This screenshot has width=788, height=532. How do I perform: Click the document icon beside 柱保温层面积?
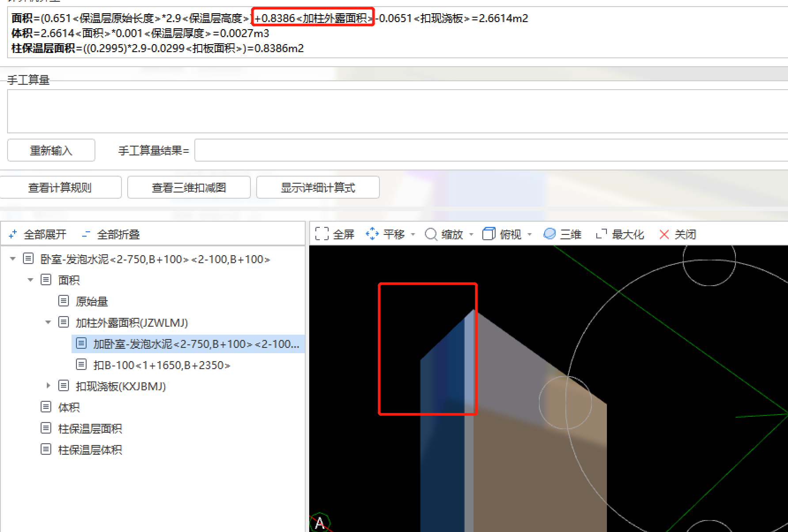(46, 428)
